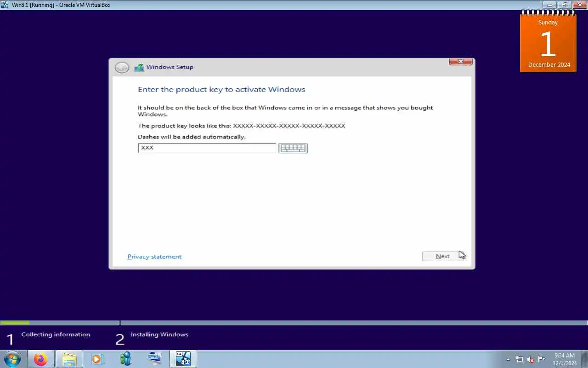
Task: Select the Win 8.1 VirtualBox taskbar item
Action: coord(183,359)
